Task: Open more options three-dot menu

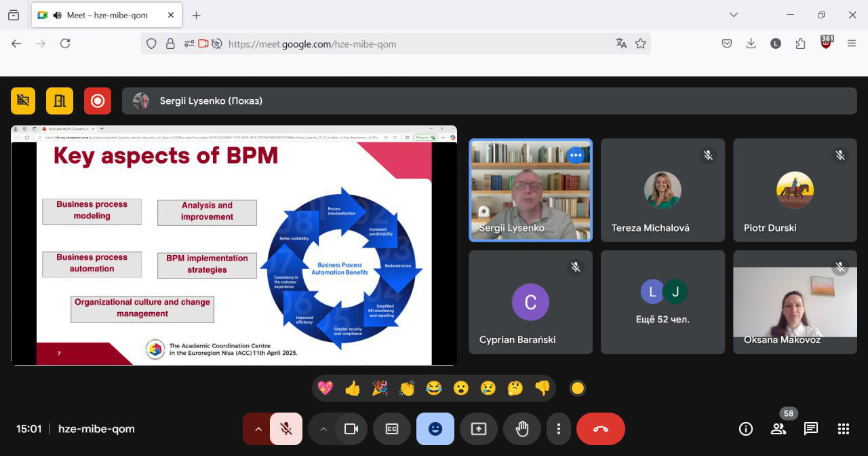Action: click(x=558, y=429)
